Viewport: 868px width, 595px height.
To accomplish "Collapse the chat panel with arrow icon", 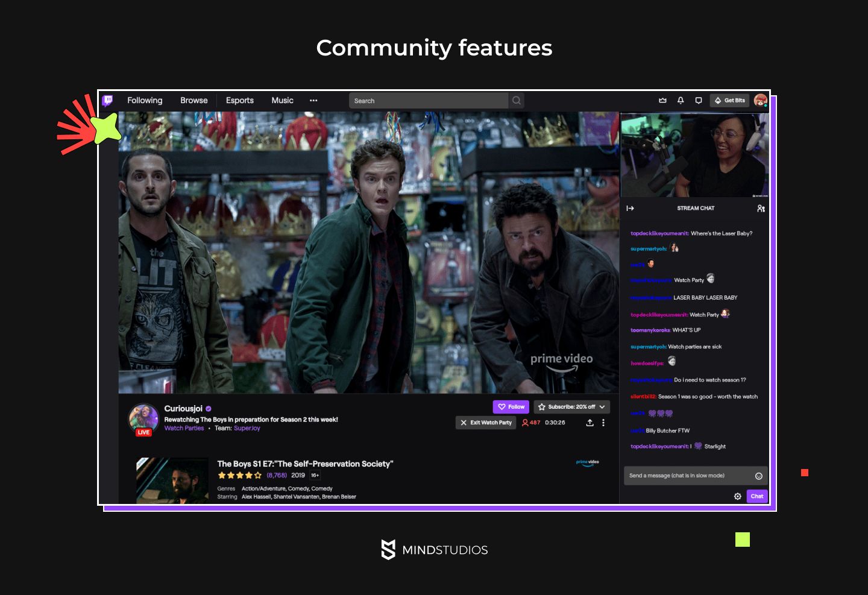I will pos(631,208).
